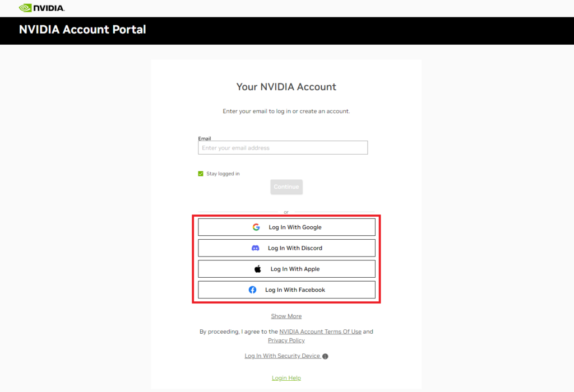Choose Log In With Discord
The width and height of the screenshot is (574, 392).
coord(286,248)
